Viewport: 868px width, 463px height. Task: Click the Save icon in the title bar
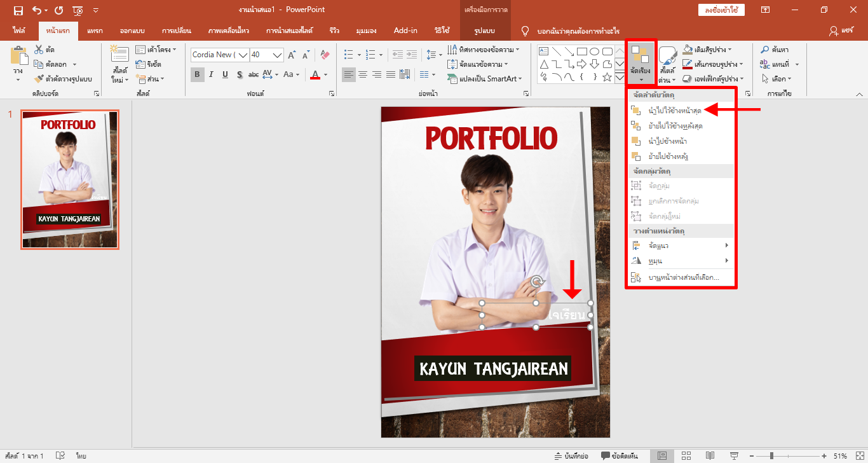[18, 10]
